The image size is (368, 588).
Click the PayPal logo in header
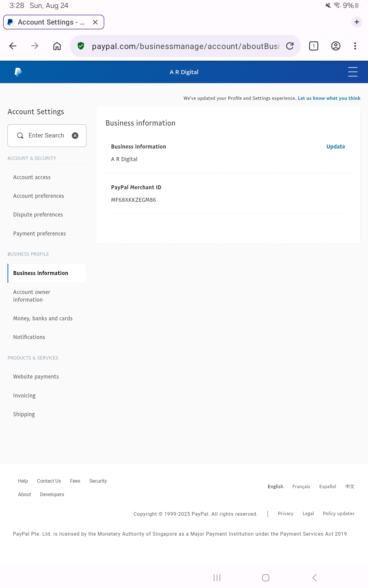18,72
